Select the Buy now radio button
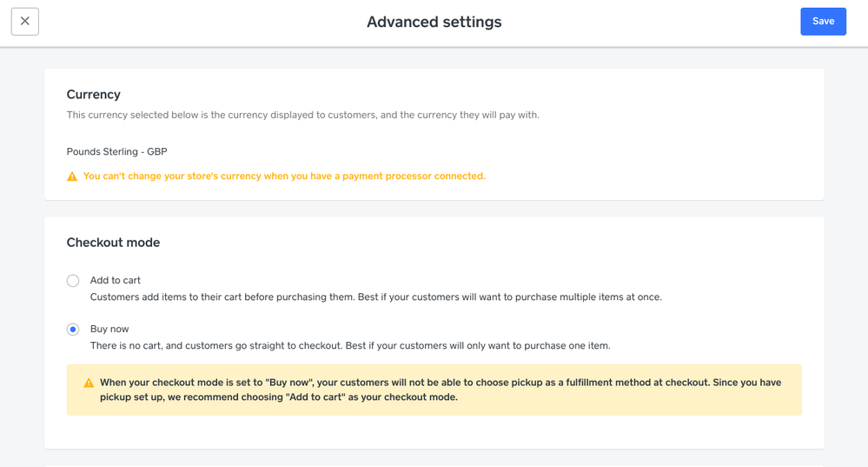Viewport: 868px width, 467px height. (73, 330)
